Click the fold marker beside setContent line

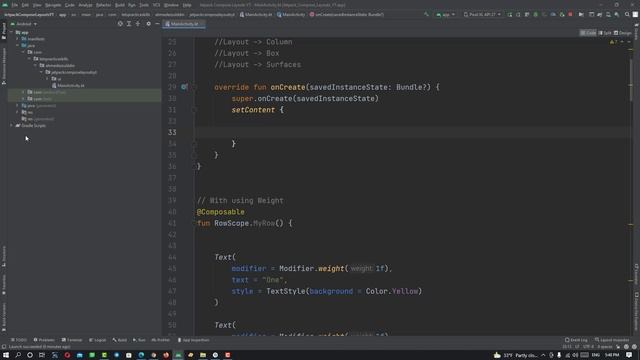(194, 110)
